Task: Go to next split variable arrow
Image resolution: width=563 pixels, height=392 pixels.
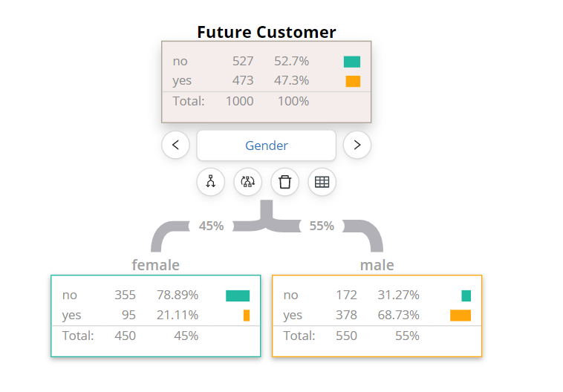Action: click(357, 145)
